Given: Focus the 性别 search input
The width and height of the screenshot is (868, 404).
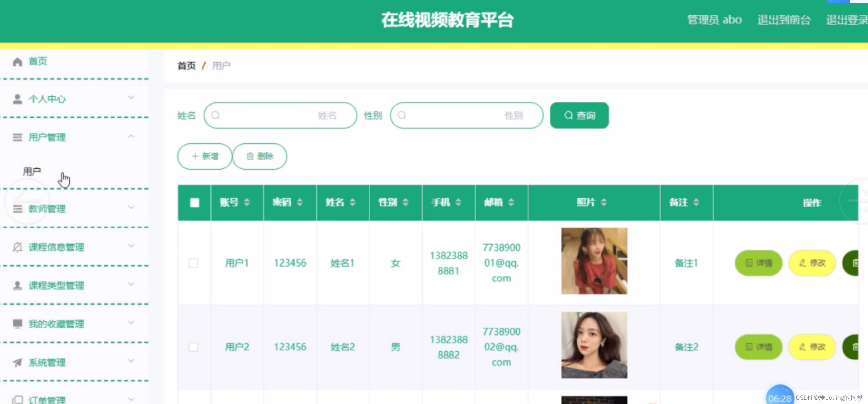Looking at the screenshot, I should click(x=467, y=115).
